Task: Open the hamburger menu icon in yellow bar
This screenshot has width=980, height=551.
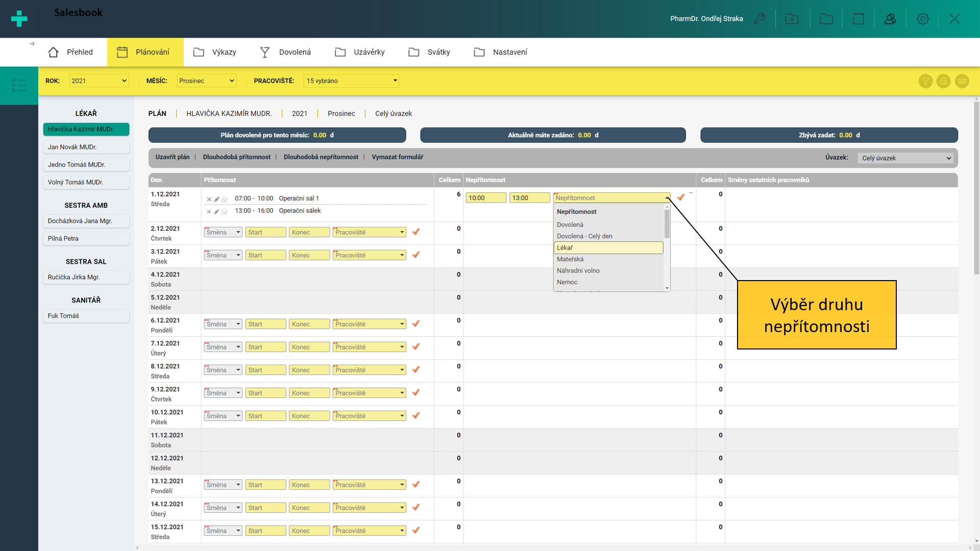Action: (962, 81)
